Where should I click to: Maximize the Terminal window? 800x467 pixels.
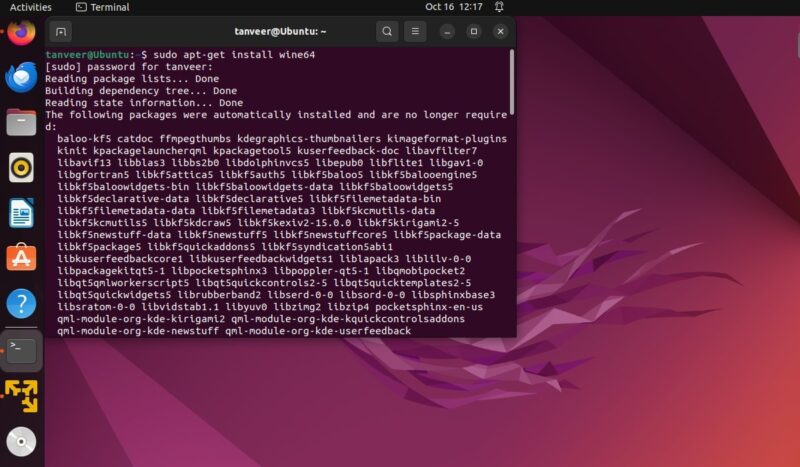pyautogui.click(x=474, y=32)
